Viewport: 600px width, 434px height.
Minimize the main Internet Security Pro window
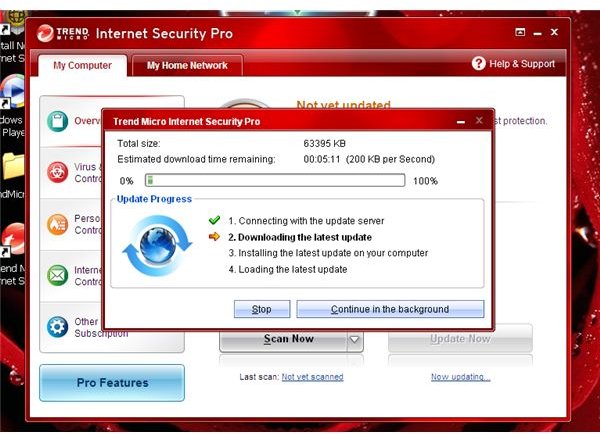[x=537, y=34]
